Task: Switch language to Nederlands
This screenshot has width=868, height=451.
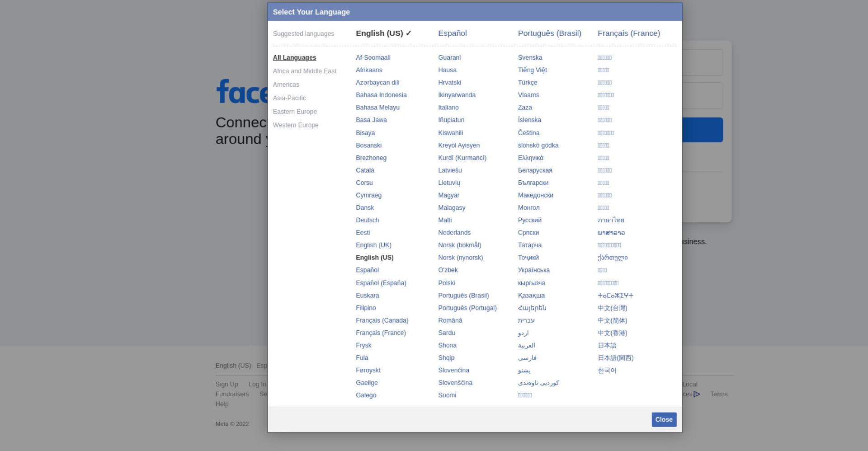Action: [x=454, y=232]
